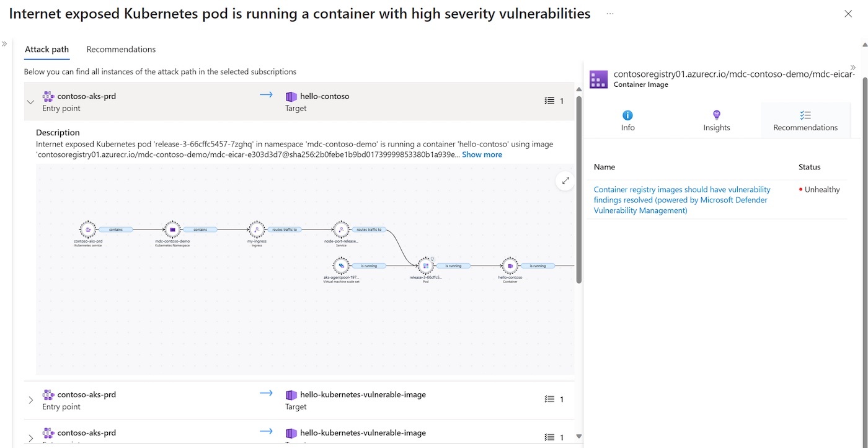Image resolution: width=868 pixels, height=448 pixels.
Task: Select the mdc-contoso-demo Kubernetes Namespace node
Action: [x=172, y=230]
